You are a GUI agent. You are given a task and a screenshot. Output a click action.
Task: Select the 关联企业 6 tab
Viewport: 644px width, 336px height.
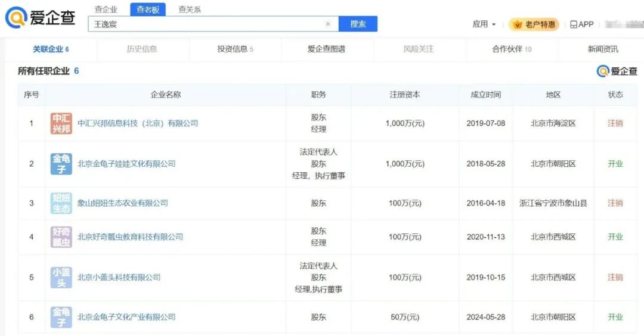51,49
